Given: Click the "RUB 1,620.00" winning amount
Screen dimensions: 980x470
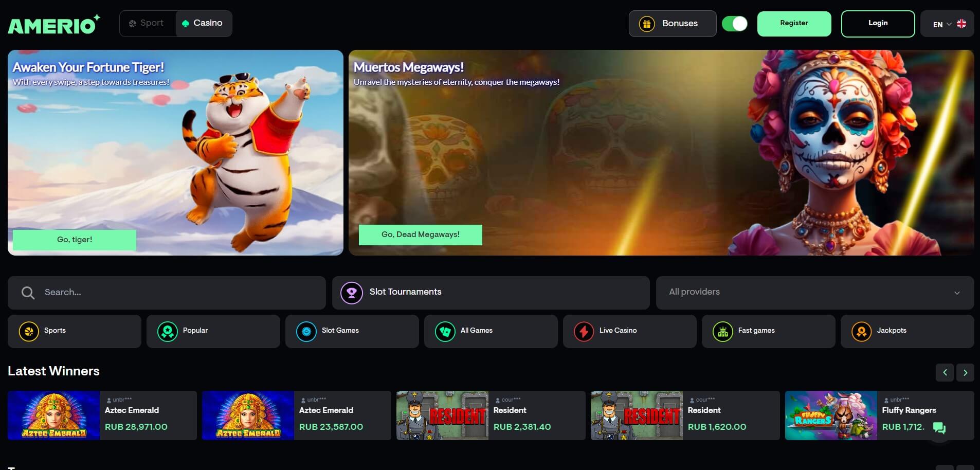Looking at the screenshot, I should pos(717,427).
